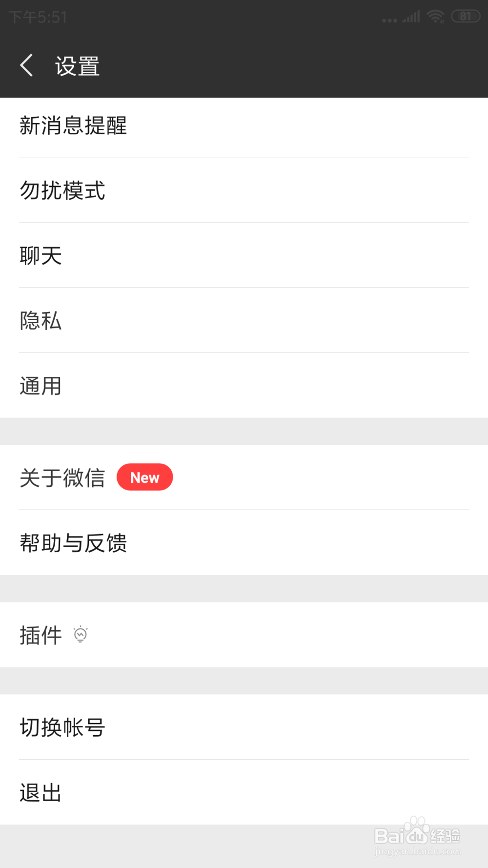Tap the back arrow icon
The image size is (488, 868).
[27, 65]
